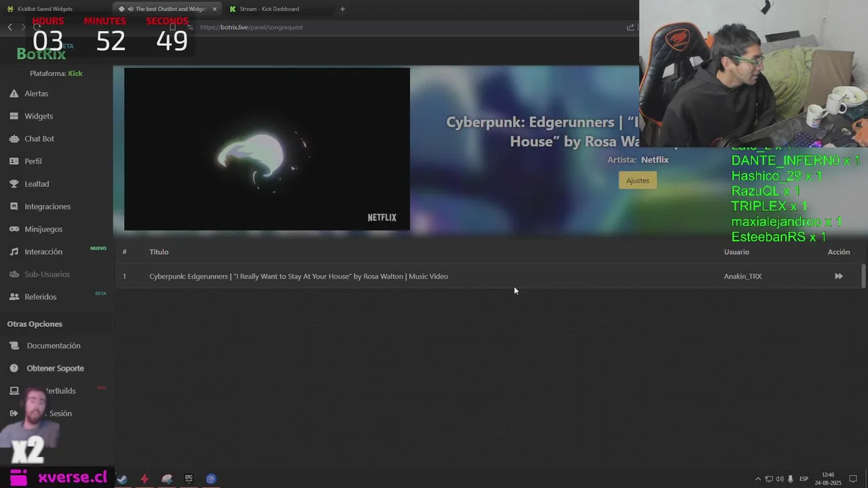868x488 pixels.
Task: Click the Interacción music note icon
Action: [14, 251]
